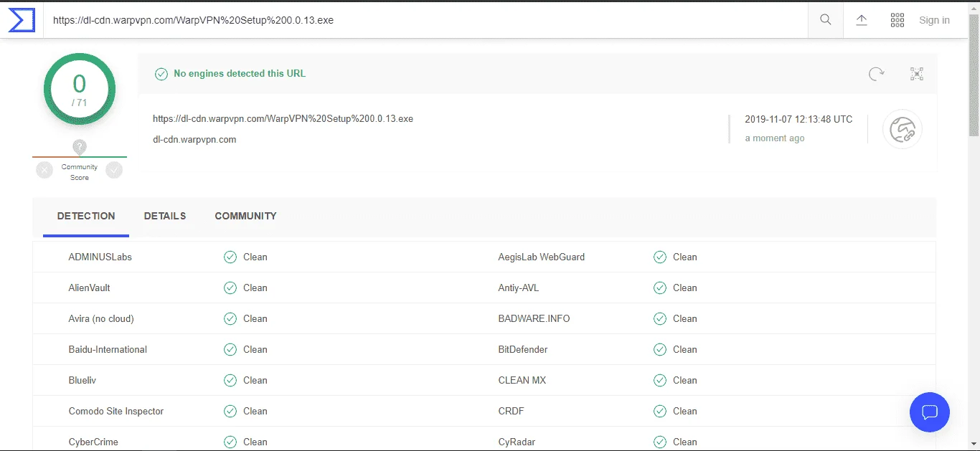Viewport: 980px width, 451px height.
Task: Click the ADMINUSLabs engine name
Action: point(100,257)
